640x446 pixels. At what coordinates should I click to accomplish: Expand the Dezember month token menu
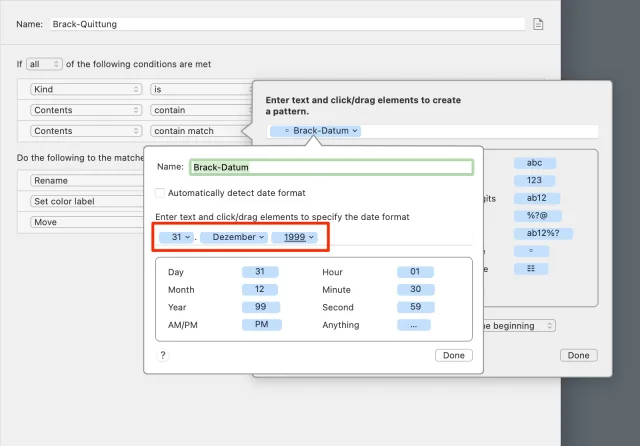[233, 237]
